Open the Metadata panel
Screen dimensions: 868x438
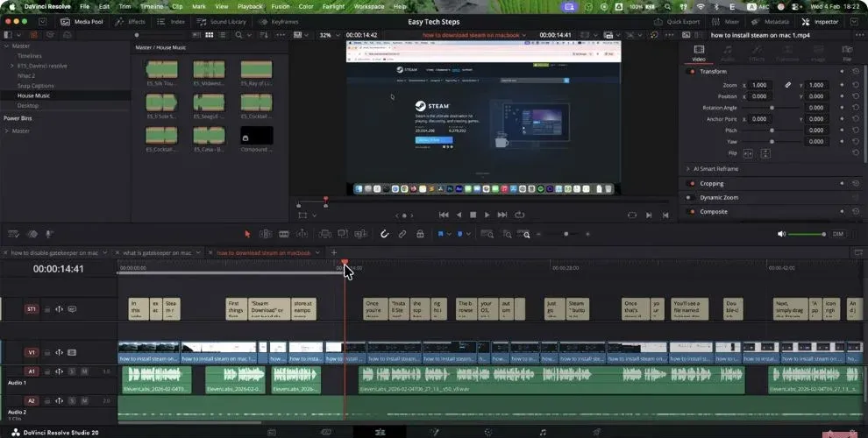tap(771, 22)
